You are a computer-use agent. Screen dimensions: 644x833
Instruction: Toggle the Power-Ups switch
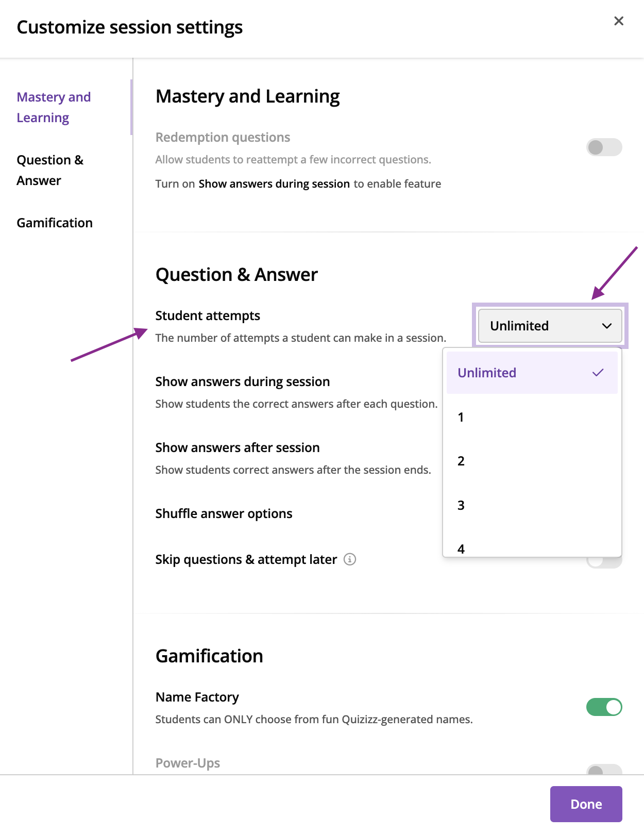pos(604,770)
